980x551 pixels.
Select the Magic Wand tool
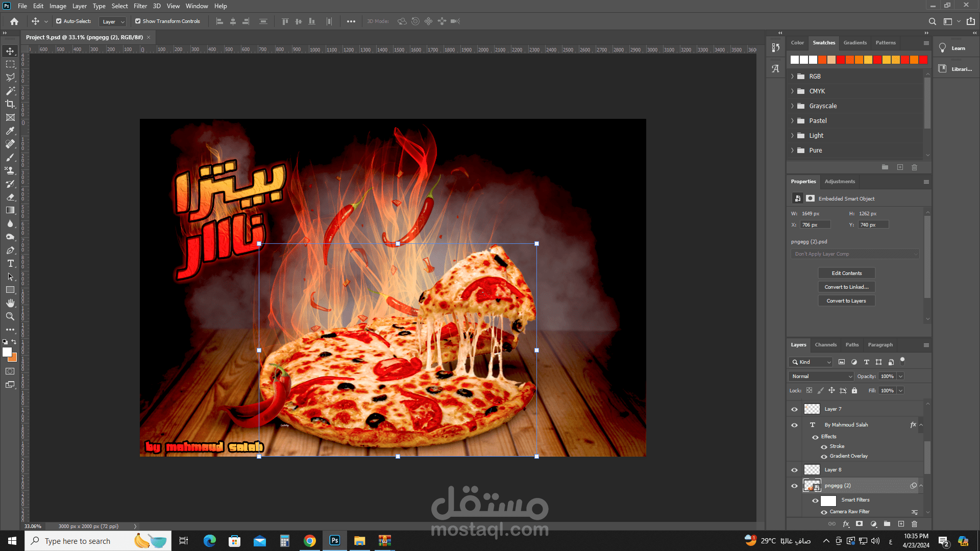click(x=10, y=91)
